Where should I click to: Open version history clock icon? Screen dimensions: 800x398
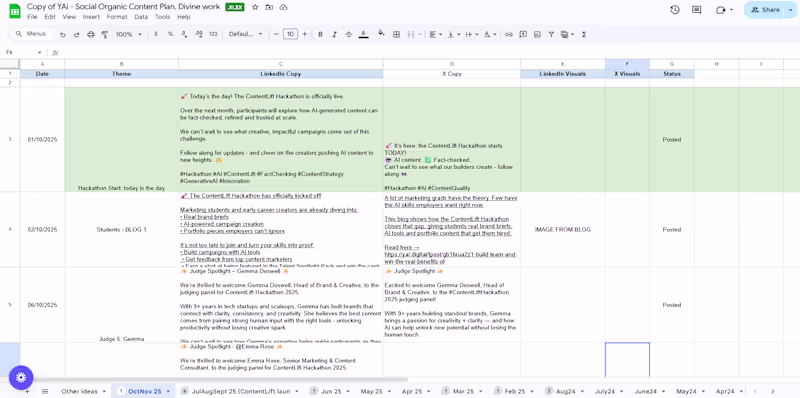pos(675,10)
